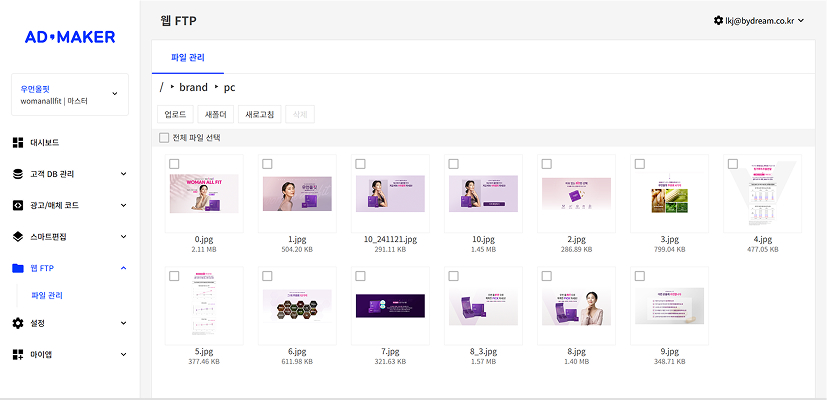Check the box for 10_241121.jpg

click(x=360, y=164)
